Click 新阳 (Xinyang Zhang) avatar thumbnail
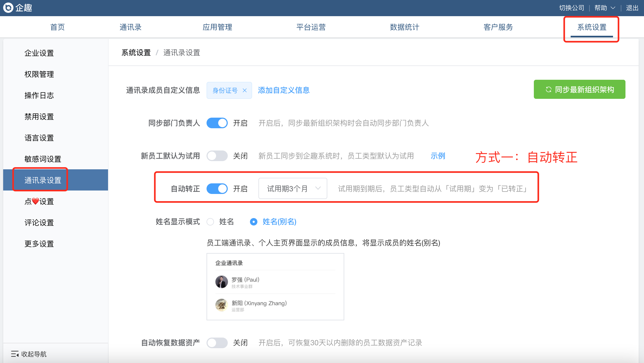644x363 pixels. [x=222, y=305]
